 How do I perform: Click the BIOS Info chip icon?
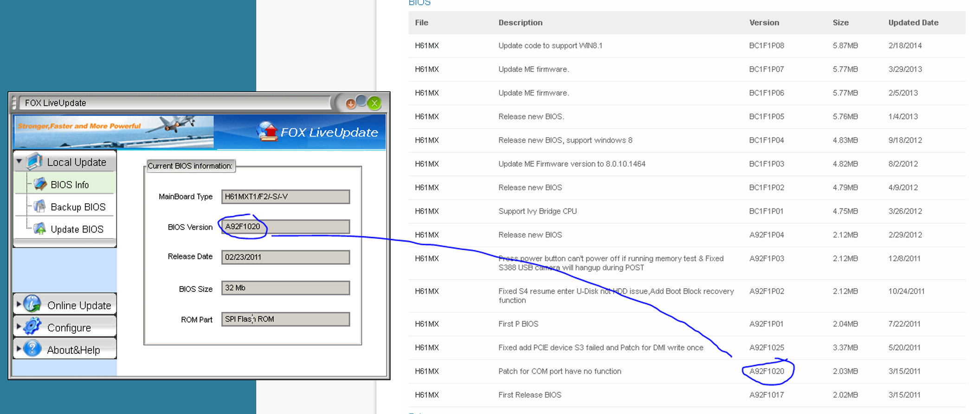tap(40, 184)
